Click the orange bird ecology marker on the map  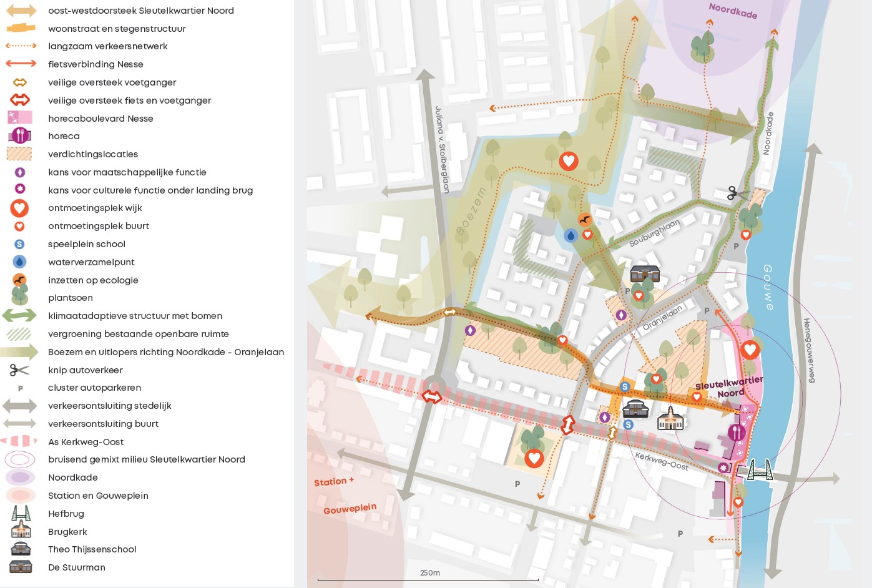point(585,220)
